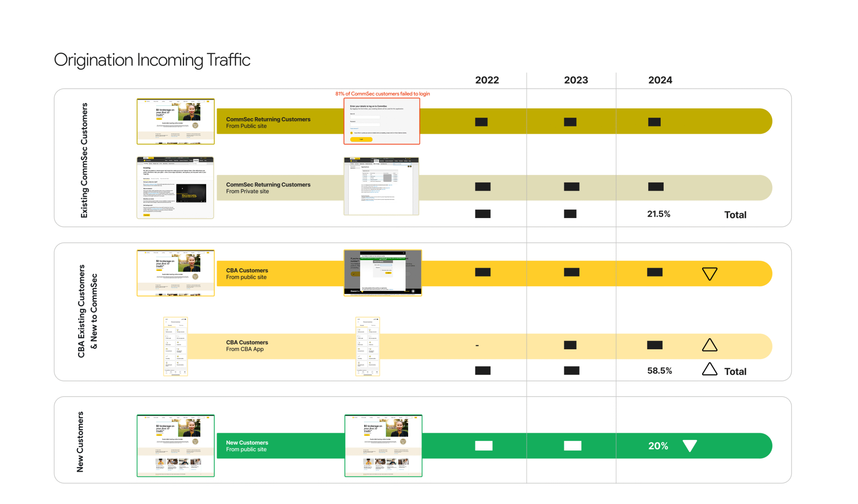
Task: Open the NetBank login popup thumbnail
Action: 383,273
